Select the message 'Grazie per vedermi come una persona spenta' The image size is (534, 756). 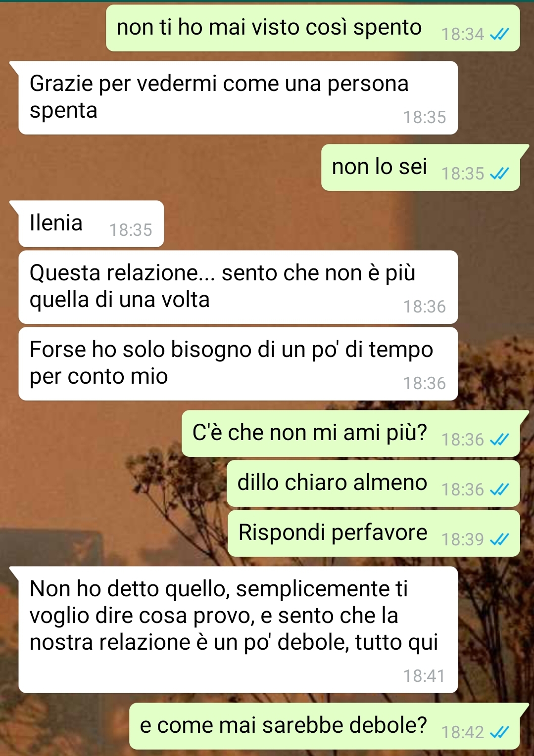click(238, 98)
